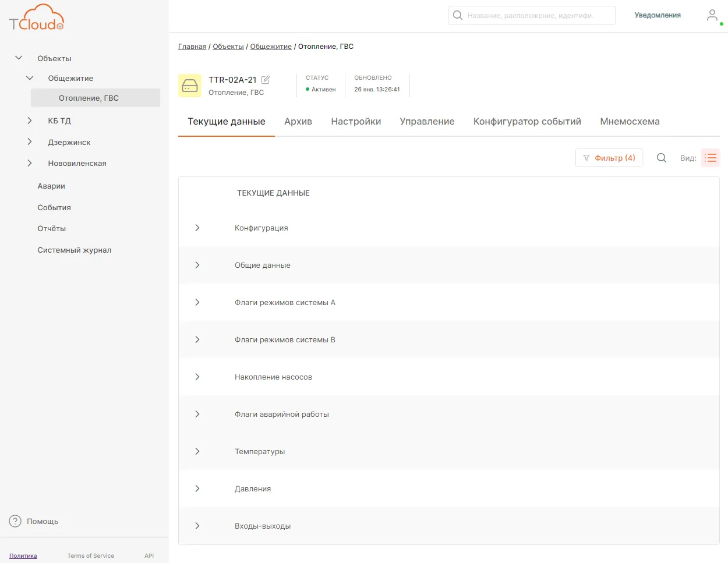Expand Флаги режимов системы B row
The image size is (728, 563).
point(197,339)
